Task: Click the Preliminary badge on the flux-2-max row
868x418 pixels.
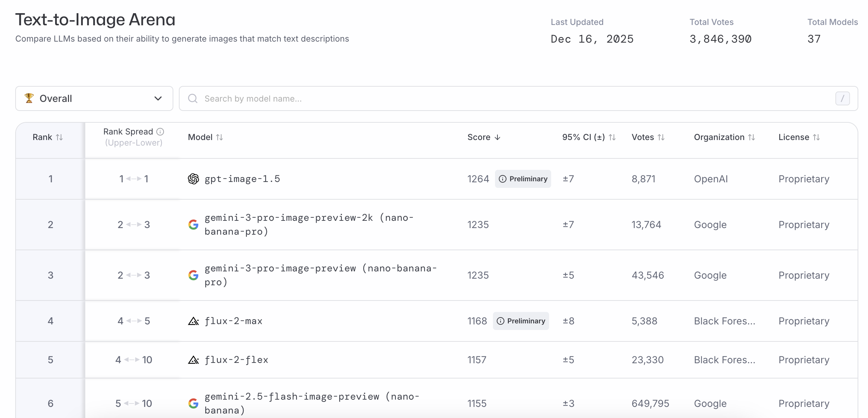Action: (521, 321)
